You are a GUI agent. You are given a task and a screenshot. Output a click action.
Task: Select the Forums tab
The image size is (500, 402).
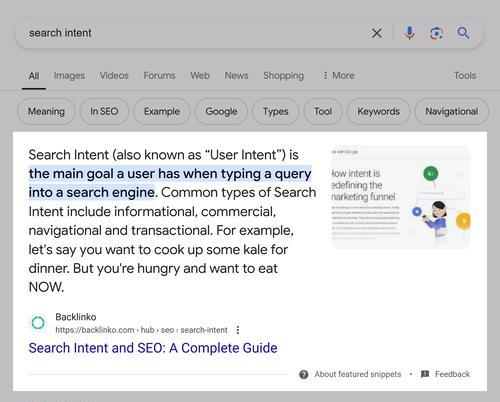(x=159, y=76)
